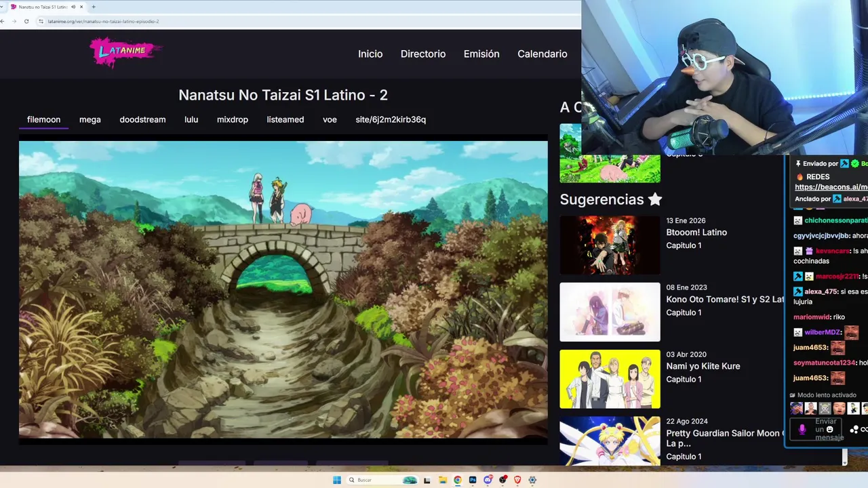Click username alexa_475 in chat message

[x=821, y=291]
